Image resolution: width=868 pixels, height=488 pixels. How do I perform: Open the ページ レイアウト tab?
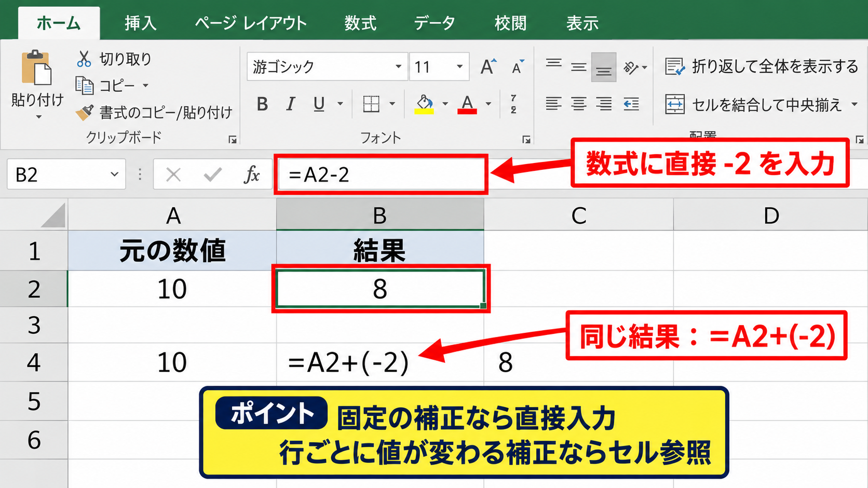(x=251, y=23)
